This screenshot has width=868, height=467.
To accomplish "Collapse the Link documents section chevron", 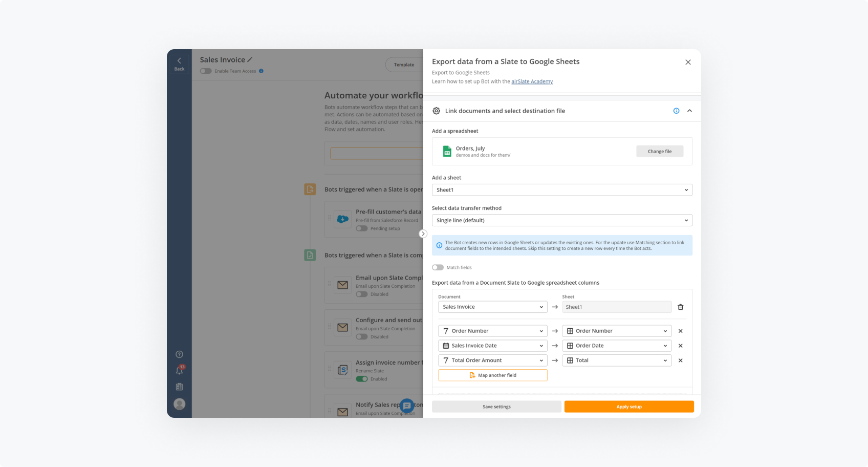I will (689, 111).
